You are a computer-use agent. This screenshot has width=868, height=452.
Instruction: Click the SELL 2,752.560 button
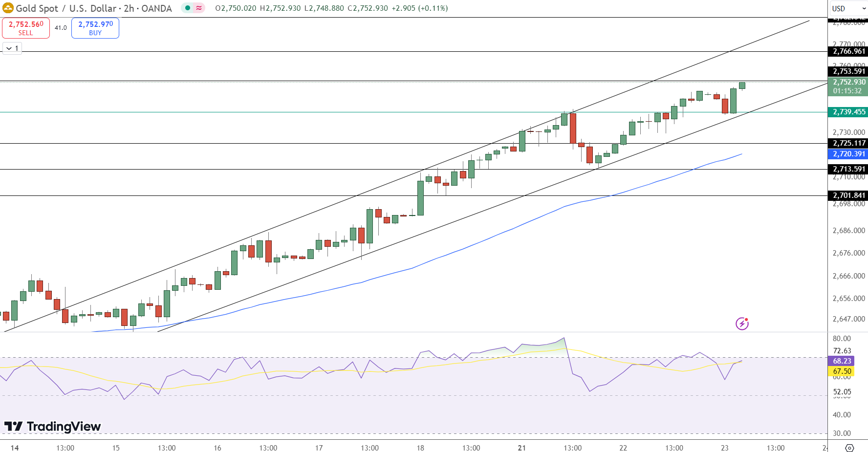click(x=26, y=28)
